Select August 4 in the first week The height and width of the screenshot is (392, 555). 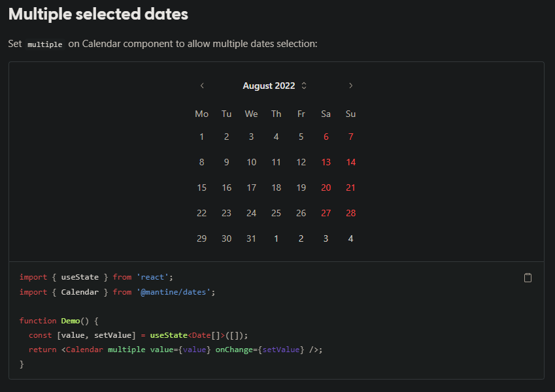pyautogui.click(x=276, y=137)
